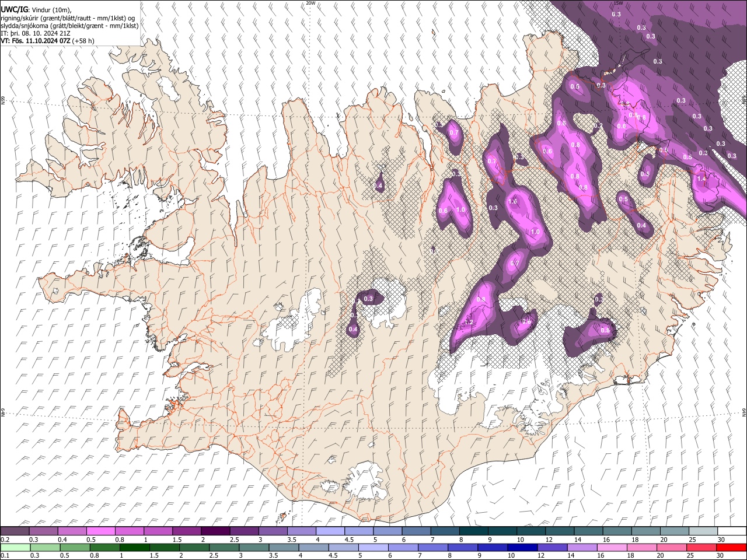
Task: Click the pale green 0.1 swatch in lower rain scale
Action: [x=15, y=547]
